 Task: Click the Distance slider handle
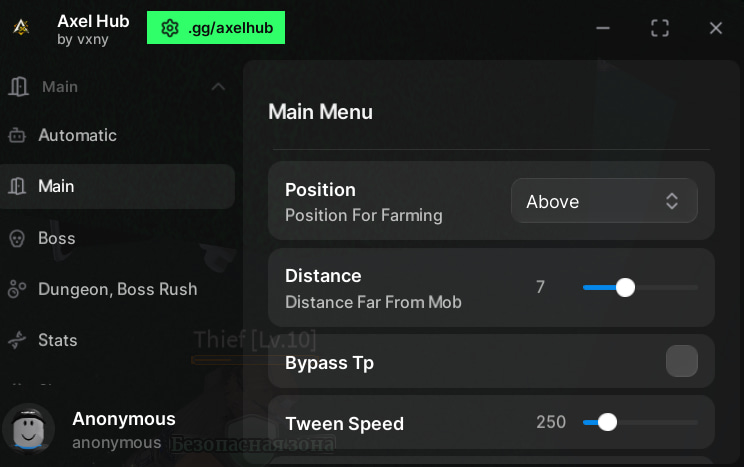pos(625,288)
